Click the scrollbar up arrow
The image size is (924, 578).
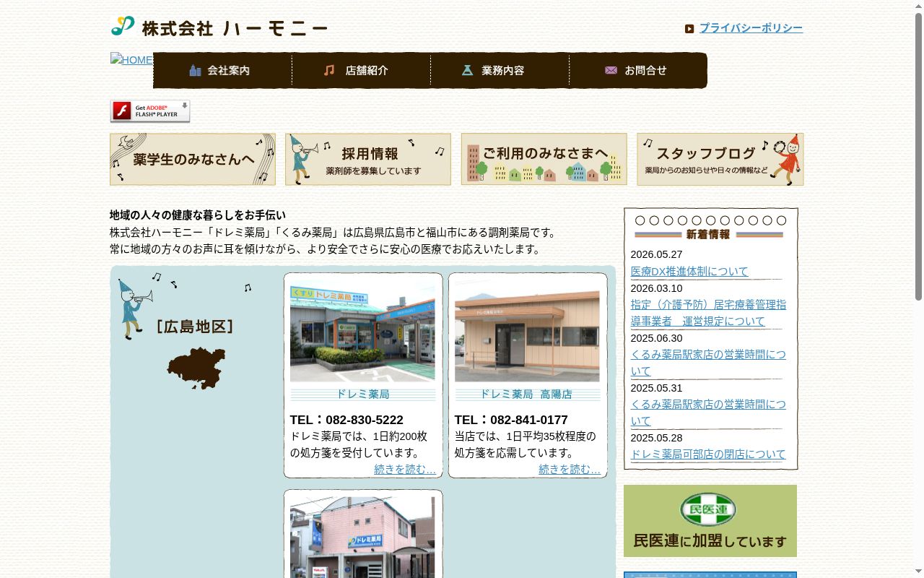point(918,5)
